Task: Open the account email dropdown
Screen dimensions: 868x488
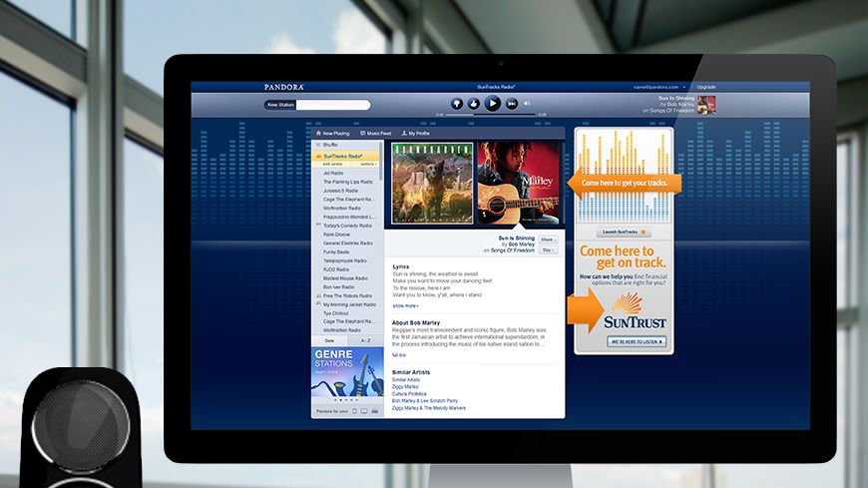Action: (x=659, y=87)
